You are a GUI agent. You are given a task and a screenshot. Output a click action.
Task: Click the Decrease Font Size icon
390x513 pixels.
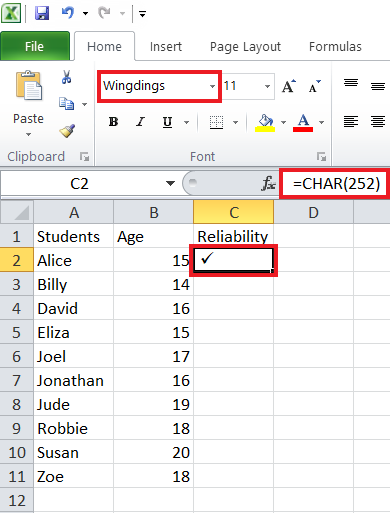(314, 86)
